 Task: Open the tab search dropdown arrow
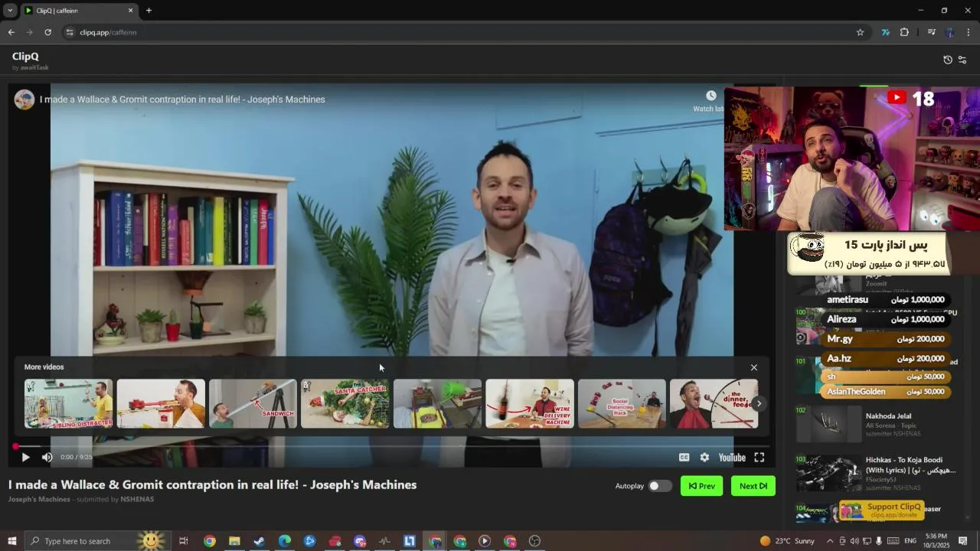point(10,10)
